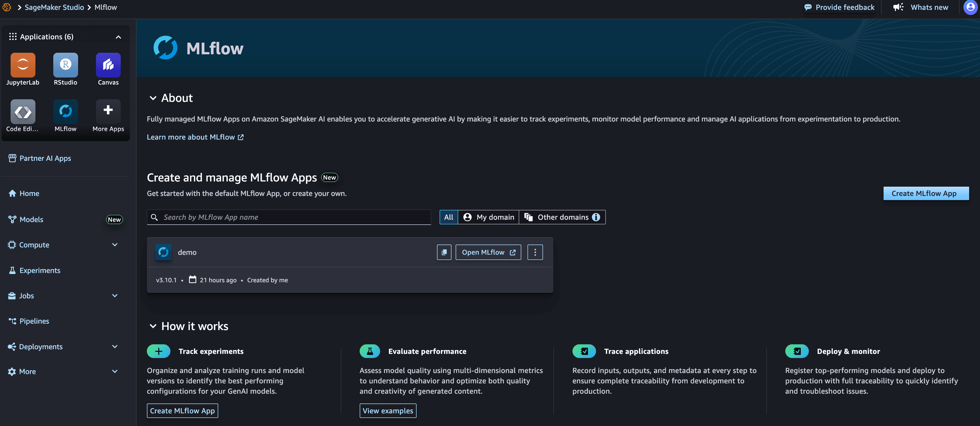Click the MLflow logo in the header
The height and width of the screenshot is (426, 980).
click(x=165, y=48)
